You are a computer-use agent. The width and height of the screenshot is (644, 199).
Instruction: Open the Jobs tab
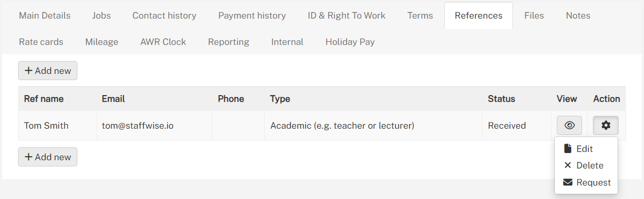102,16
